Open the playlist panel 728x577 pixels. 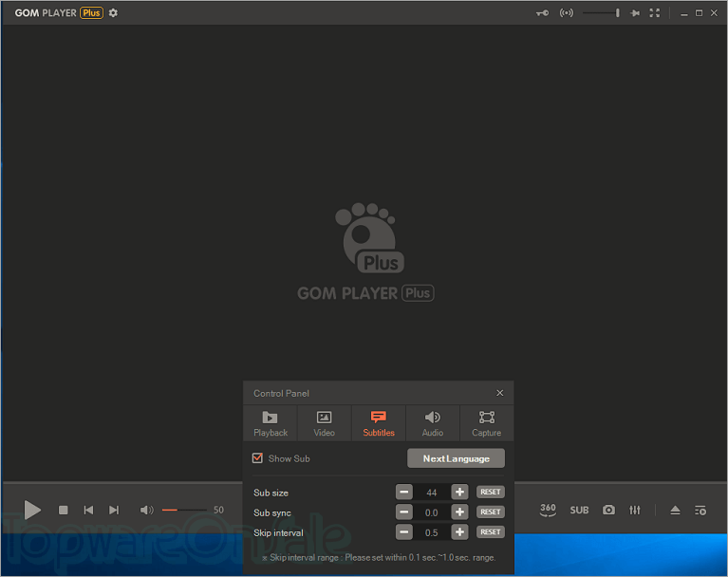(x=700, y=511)
